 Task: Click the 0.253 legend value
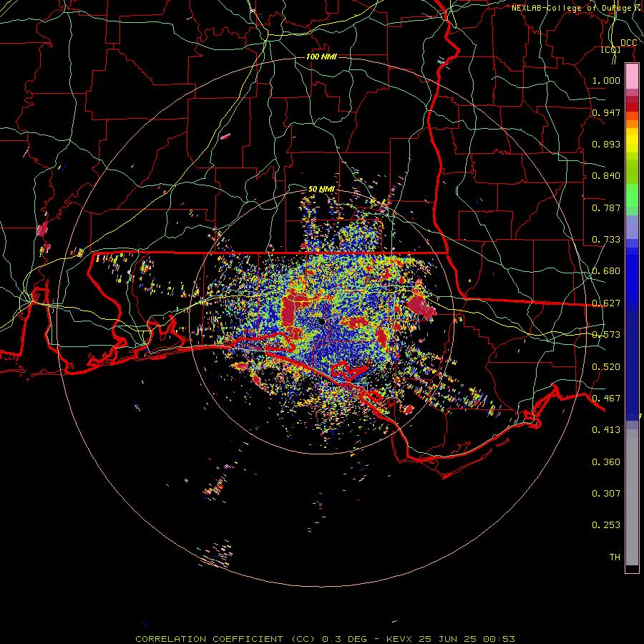pyautogui.click(x=606, y=525)
